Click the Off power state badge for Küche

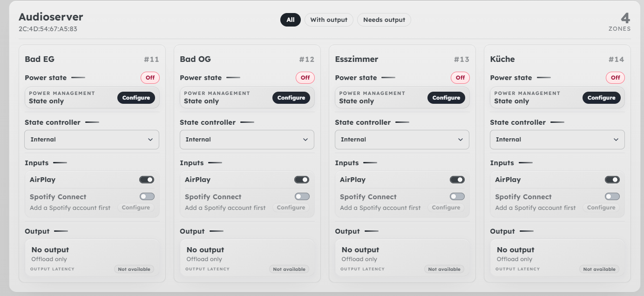point(615,78)
